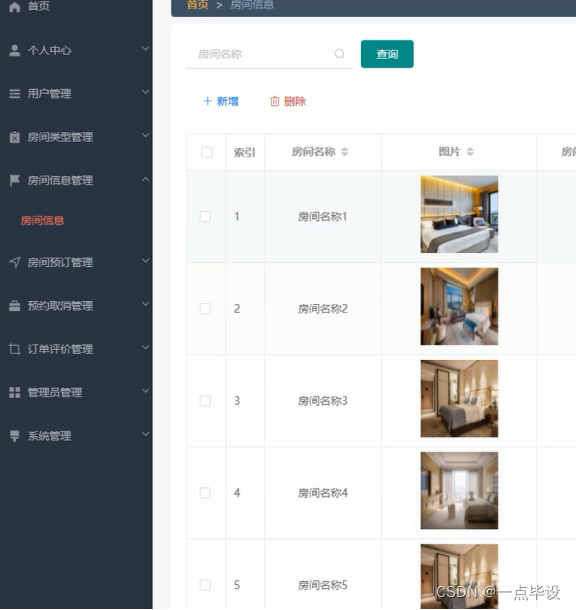Click the magnifier icon in search field
Viewport: 576px width, 610px height.
pyautogui.click(x=340, y=54)
